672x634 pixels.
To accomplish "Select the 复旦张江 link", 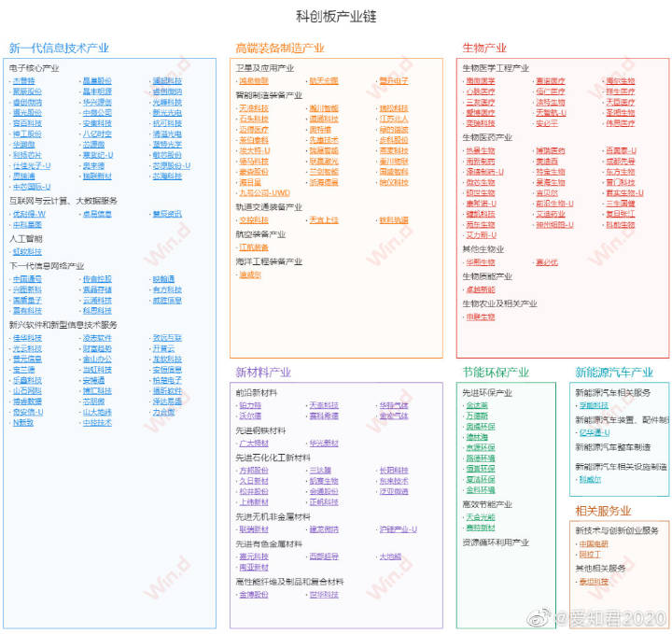I will point(621,214).
